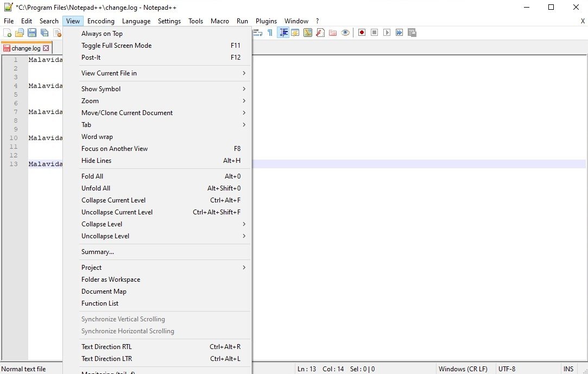The width and height of the screenshot is (588, 374).
Task: Close the document using menu bar X
Action: coord(583,21)
